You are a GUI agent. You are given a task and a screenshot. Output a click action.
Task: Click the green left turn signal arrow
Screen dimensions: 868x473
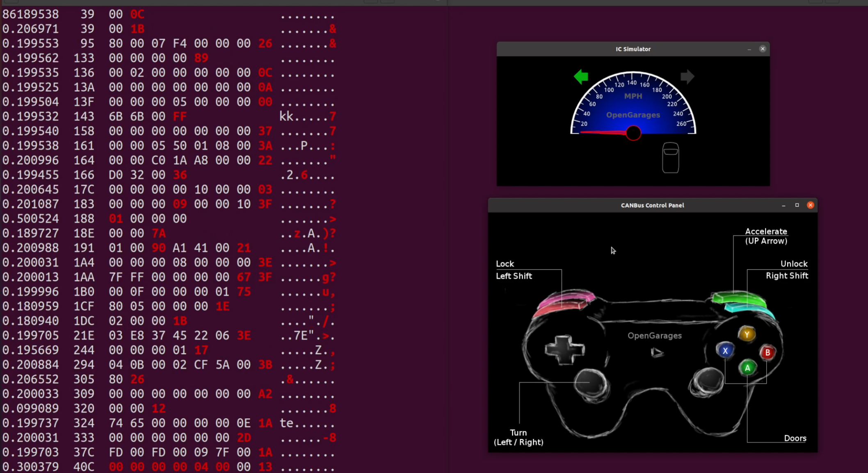coord(581,77)
